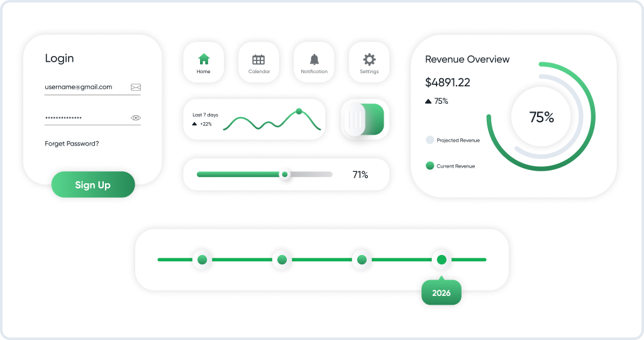Image resolution: width=644 pixels, height=340 pixels.
Task: Click the envelope icon in email field
Action: (136, 87)
